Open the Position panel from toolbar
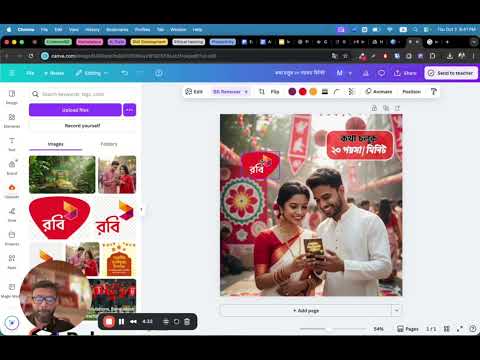Viewport: 480px width, 360px height. [411, 91]
